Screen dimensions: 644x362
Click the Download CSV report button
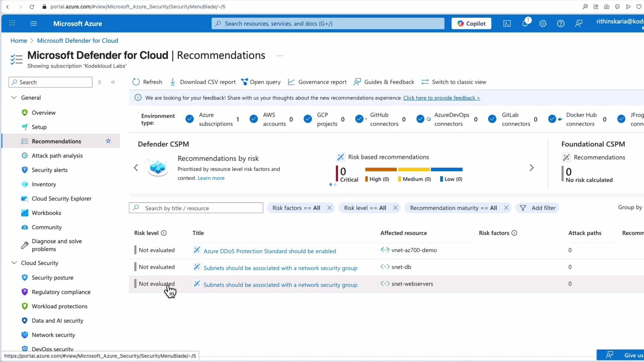[x=203, y=82]
